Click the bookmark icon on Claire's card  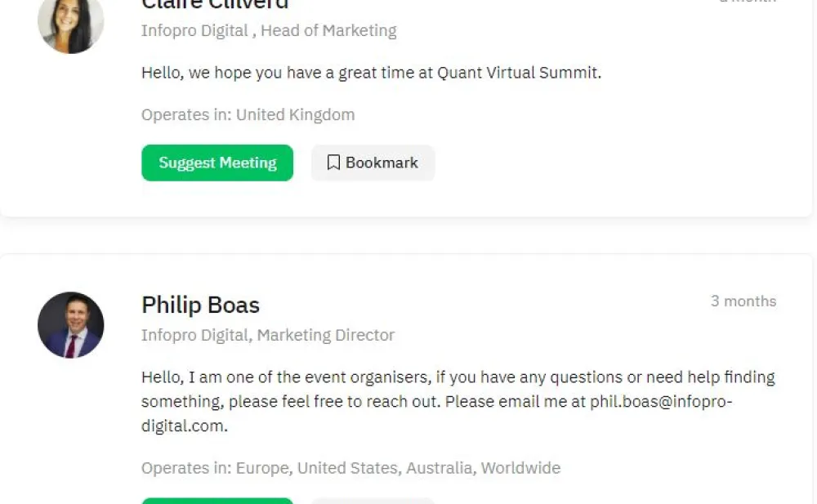pos(333,163)
